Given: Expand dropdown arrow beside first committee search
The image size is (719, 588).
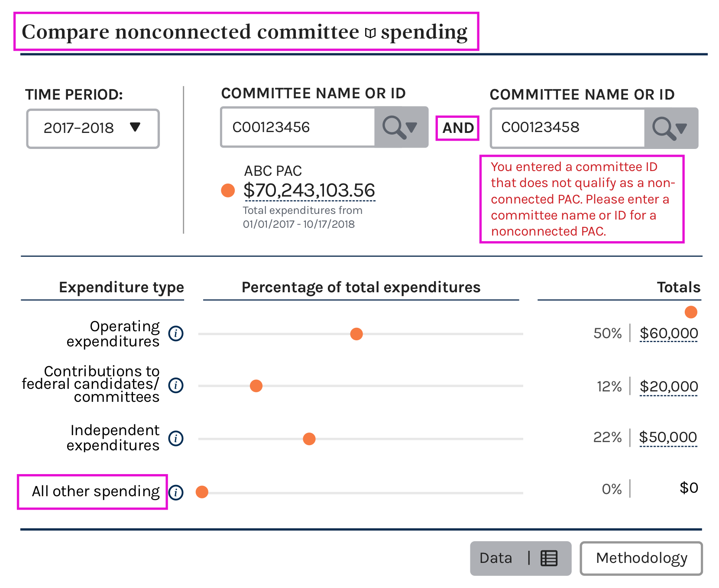Looking at the screenshot, I should (x=412, y=127).
